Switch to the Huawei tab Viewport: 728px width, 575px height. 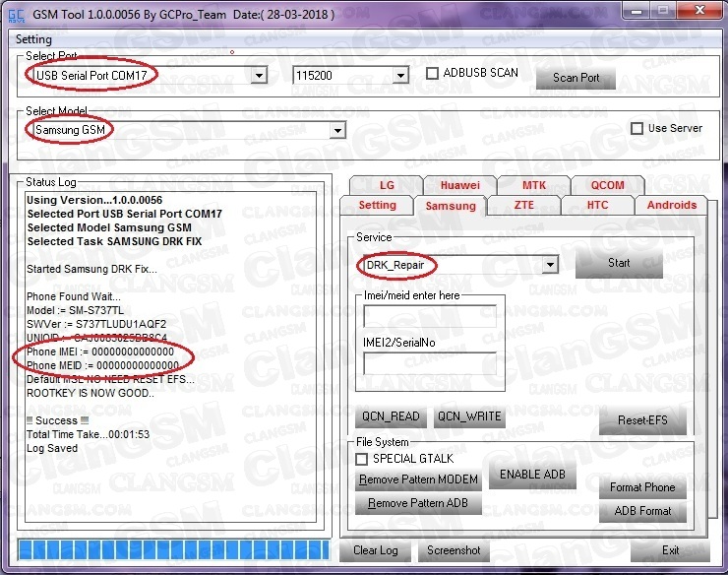coord(460,185)
